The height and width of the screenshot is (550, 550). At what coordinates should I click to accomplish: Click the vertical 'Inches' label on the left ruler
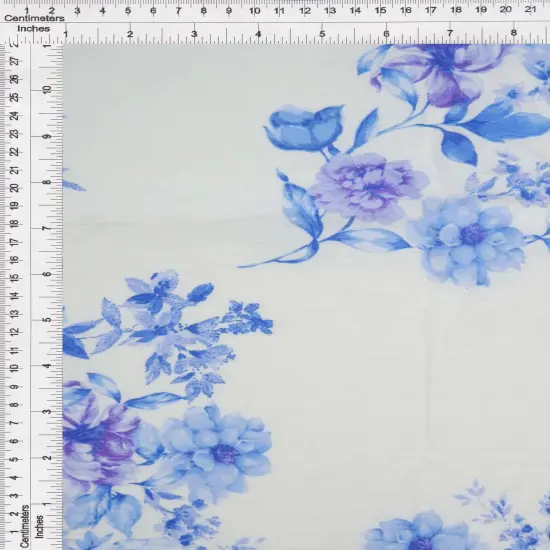point(39,527)
